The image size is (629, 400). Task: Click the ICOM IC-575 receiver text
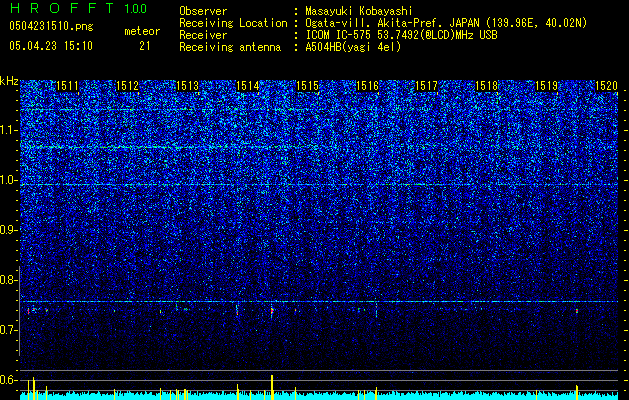coord(401,35)
